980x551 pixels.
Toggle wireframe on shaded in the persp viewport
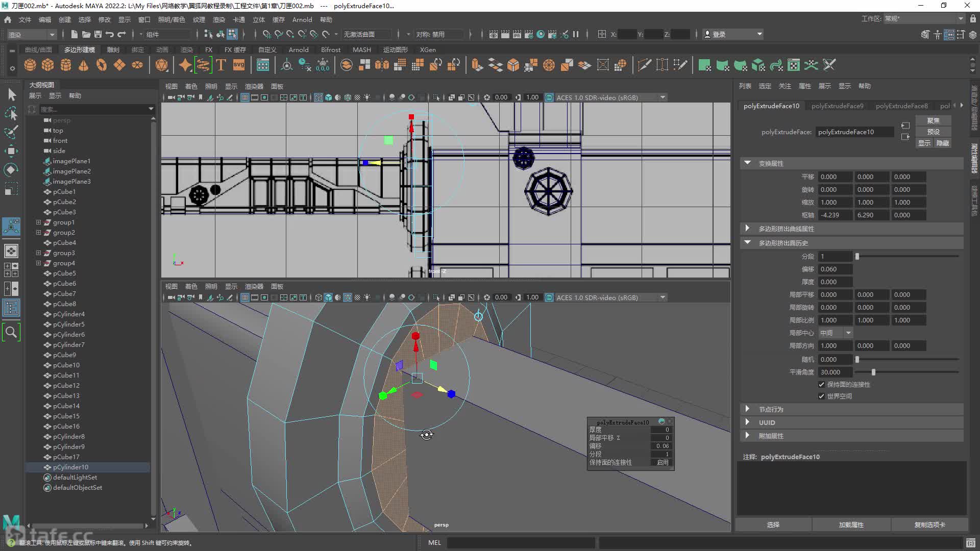click(x=348, y=297)
